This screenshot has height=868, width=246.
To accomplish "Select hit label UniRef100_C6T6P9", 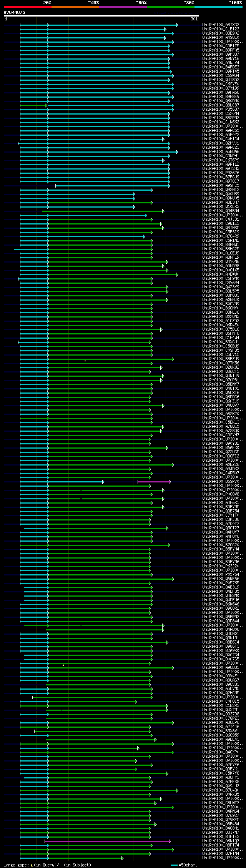I will (221, 160).
